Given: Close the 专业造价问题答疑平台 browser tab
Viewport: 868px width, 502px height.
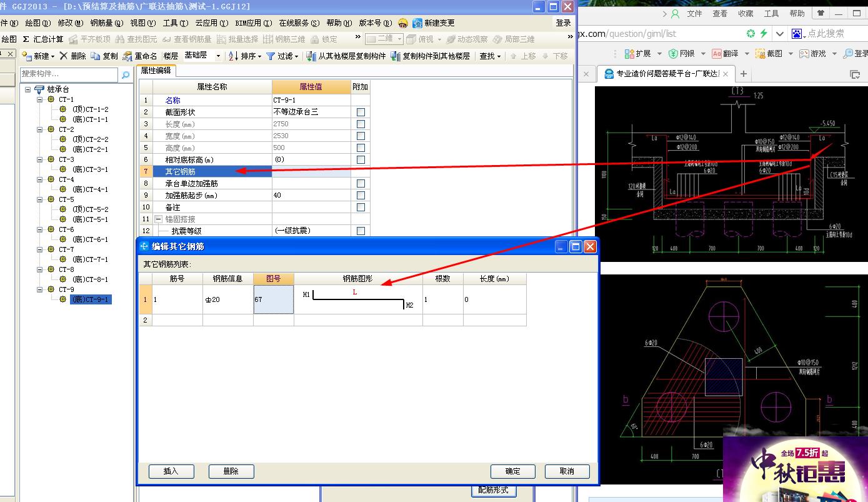Looking at the screenshot, I should point(727,74).
